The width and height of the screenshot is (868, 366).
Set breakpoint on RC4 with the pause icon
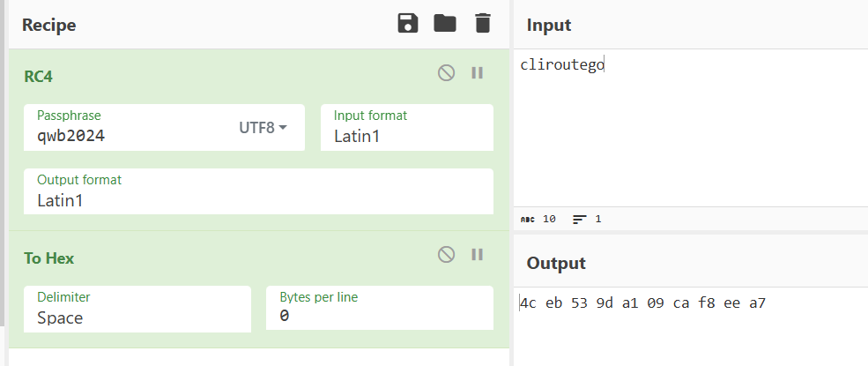tap(478, 73)
